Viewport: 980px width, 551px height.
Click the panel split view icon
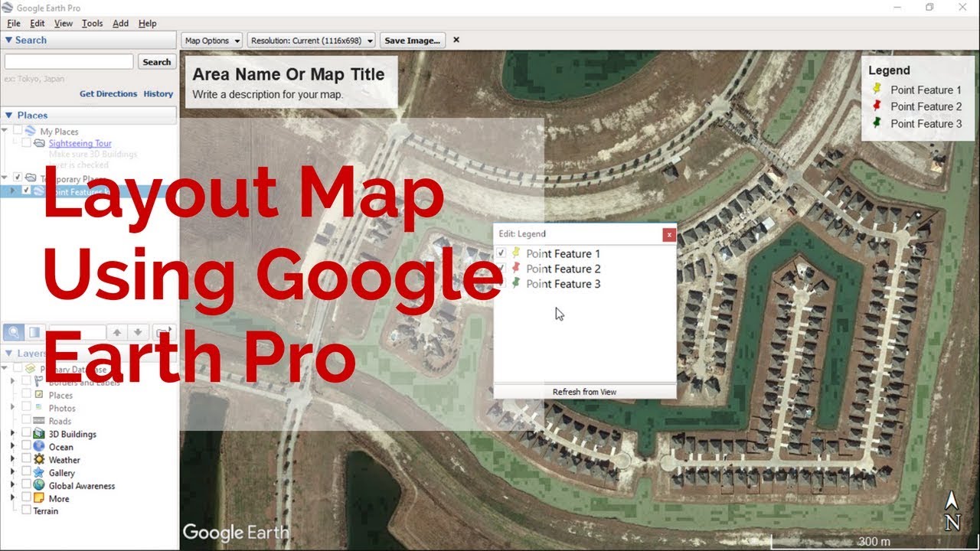tap(34, 332)
